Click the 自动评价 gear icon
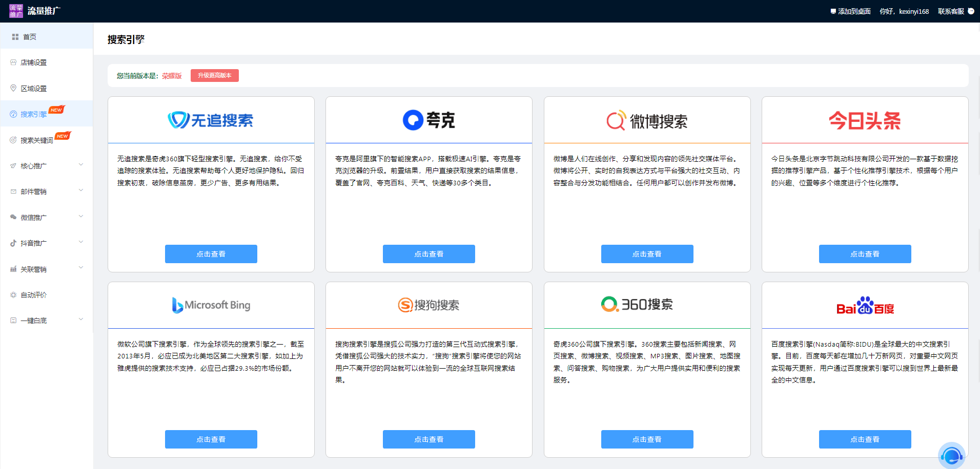The width and height of the screenshot is (980, 469). point(13,295)
